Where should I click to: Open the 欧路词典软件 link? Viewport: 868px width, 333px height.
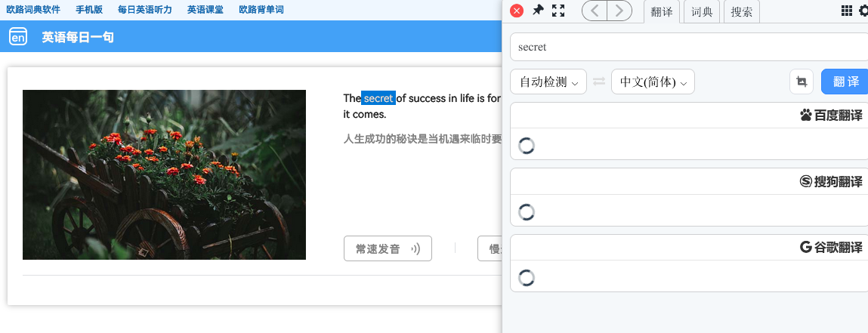33,9
